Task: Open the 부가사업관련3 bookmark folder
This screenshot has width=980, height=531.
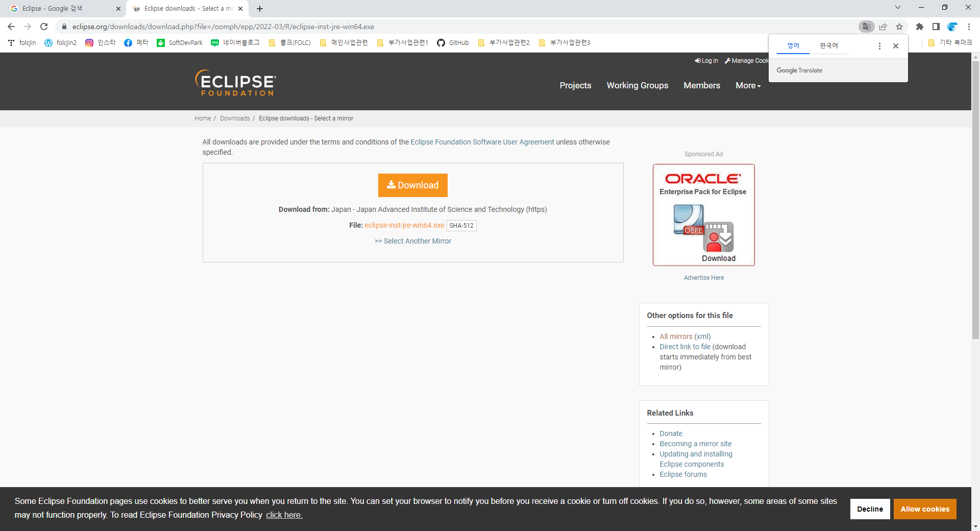Action: (565, 43)
